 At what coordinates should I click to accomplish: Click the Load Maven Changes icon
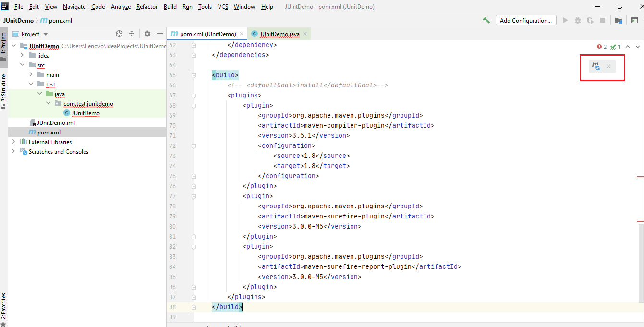(x=596, y=66)
